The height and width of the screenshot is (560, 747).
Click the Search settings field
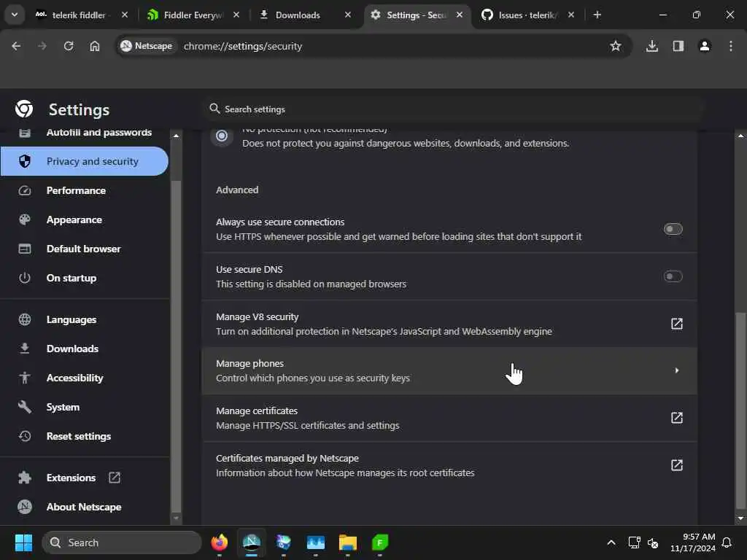click(452, 109)
